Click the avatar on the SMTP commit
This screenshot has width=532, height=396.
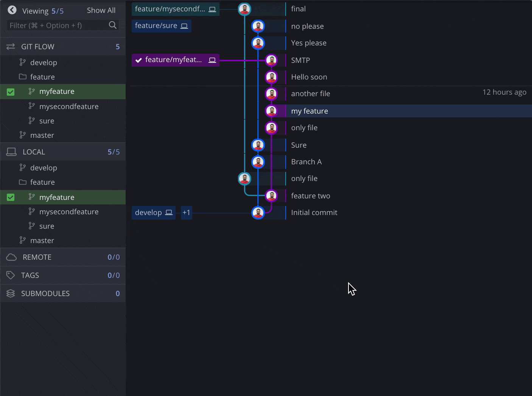271,60
